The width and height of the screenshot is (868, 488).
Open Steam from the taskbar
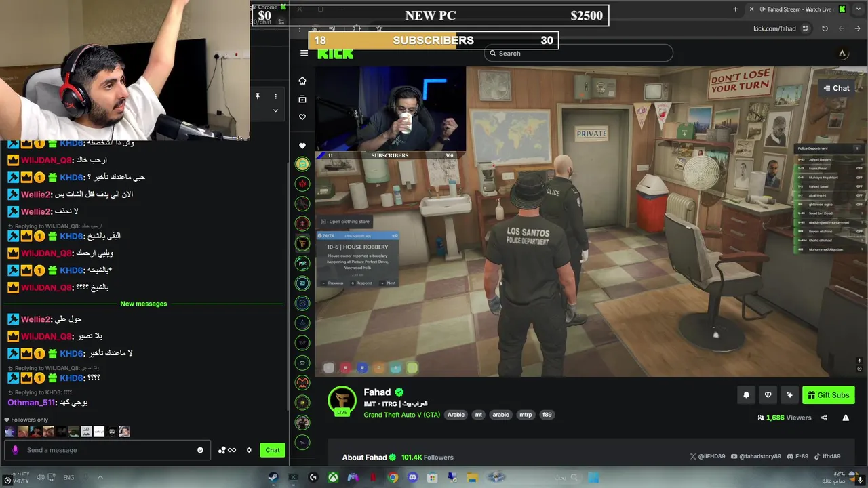point(273,478)
